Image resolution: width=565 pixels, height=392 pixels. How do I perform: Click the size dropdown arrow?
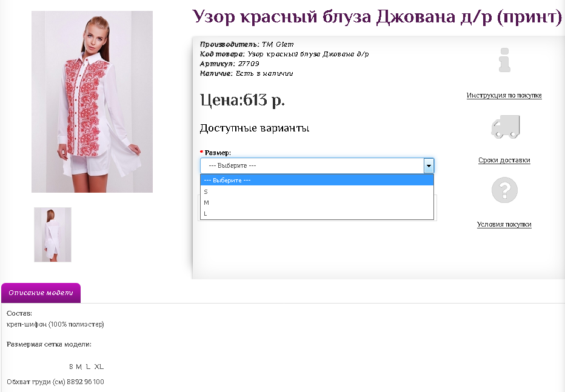[x=429, y=166]
